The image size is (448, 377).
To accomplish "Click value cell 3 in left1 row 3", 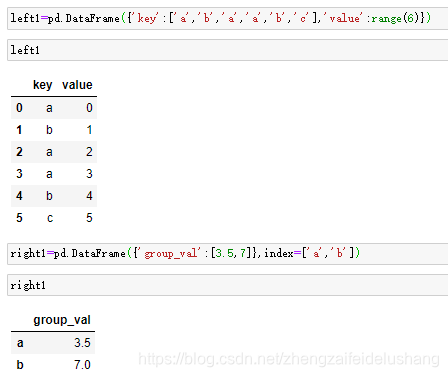I will tap(89, 174).
